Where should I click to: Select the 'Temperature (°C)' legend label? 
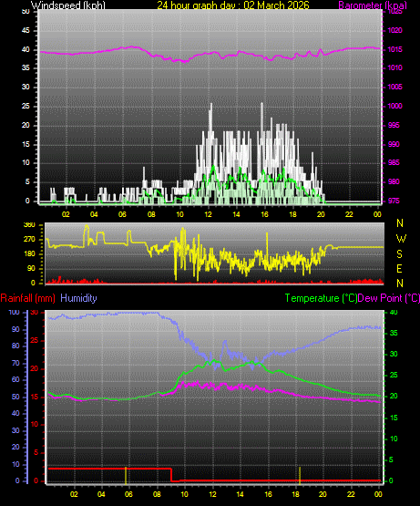[321, 298]
